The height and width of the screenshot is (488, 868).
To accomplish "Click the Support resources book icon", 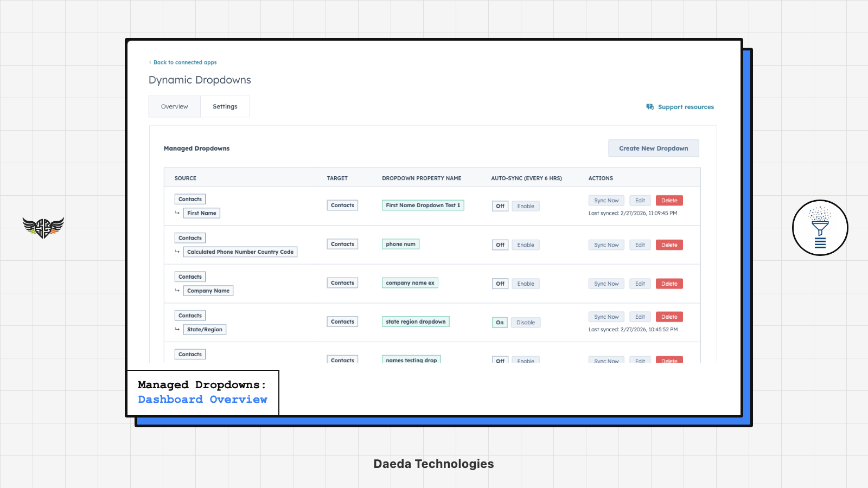I will click(650, 107).
